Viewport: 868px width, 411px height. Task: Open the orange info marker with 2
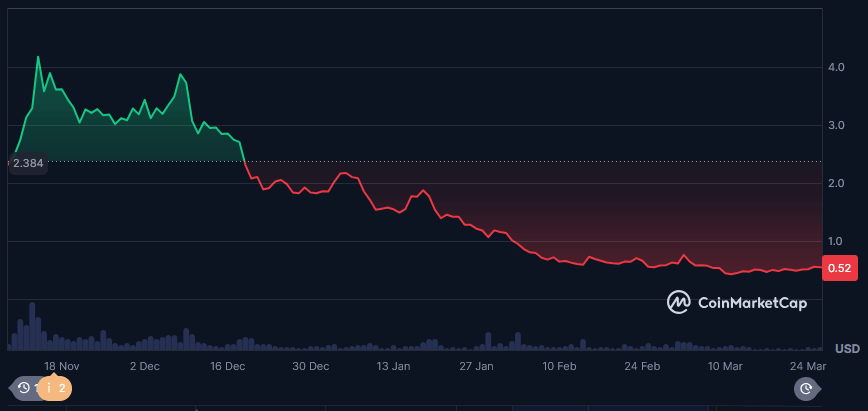(x=56, y=387)
